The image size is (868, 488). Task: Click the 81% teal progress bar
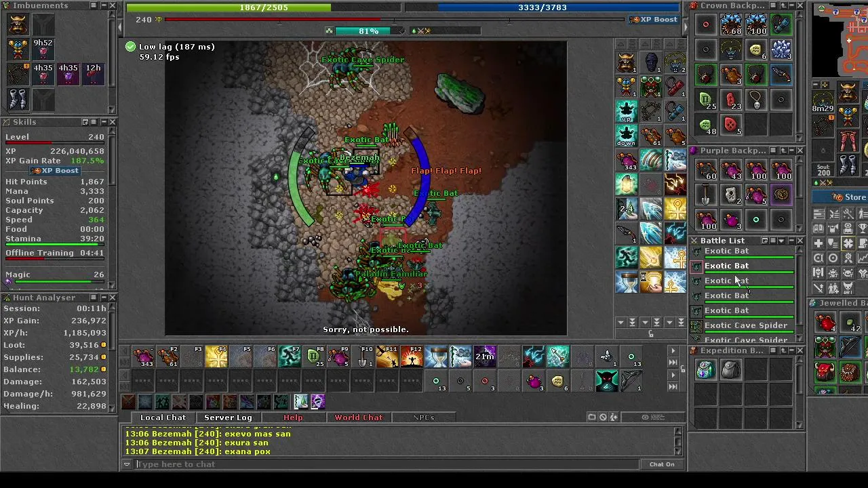[x=369, y=31]
